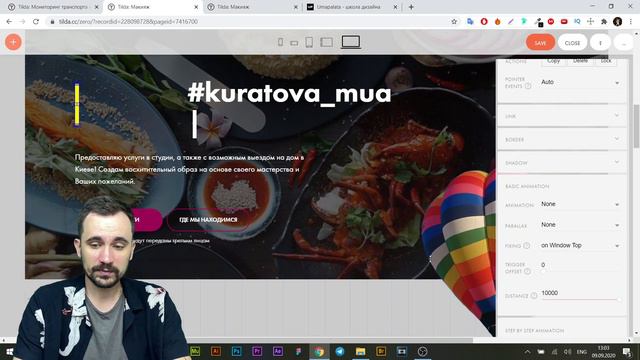This screenshot has width=640, height=360.
Task: Click the Distance value field showing 10000
Action: (x=580, y=293)
